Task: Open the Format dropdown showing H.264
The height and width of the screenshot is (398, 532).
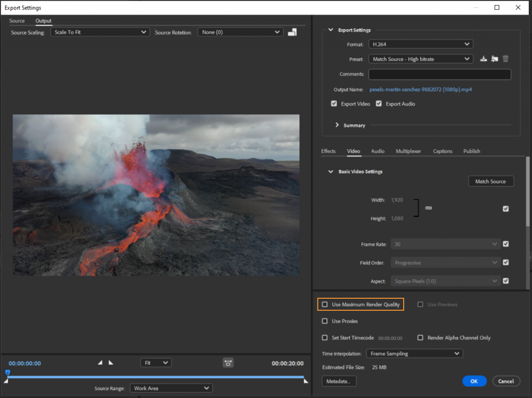Action: pos(420,44)
